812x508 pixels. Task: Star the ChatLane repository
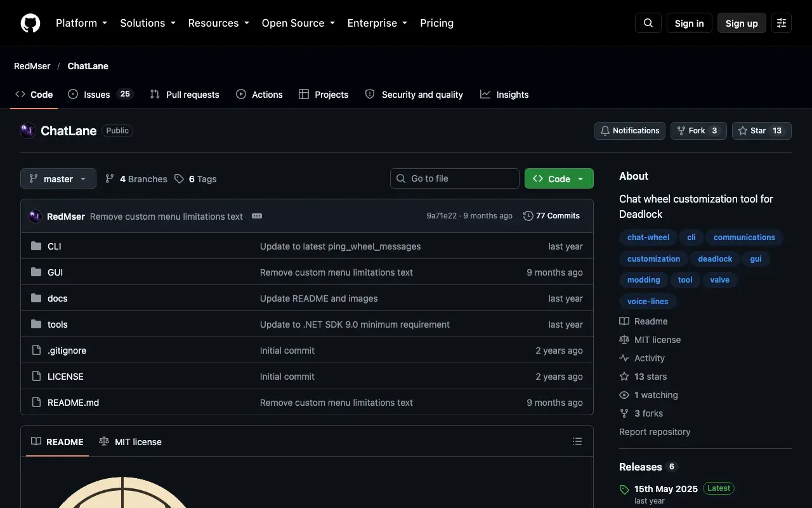click(761, 131)
